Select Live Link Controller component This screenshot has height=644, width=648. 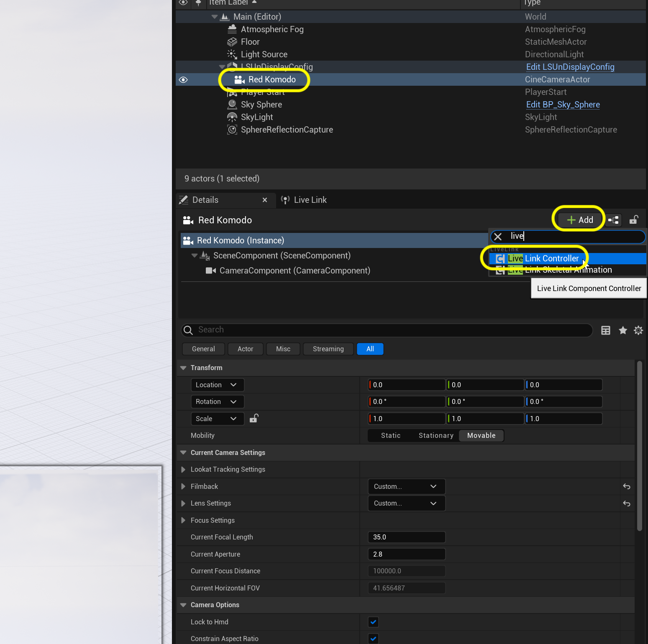(x=568, y=258)
